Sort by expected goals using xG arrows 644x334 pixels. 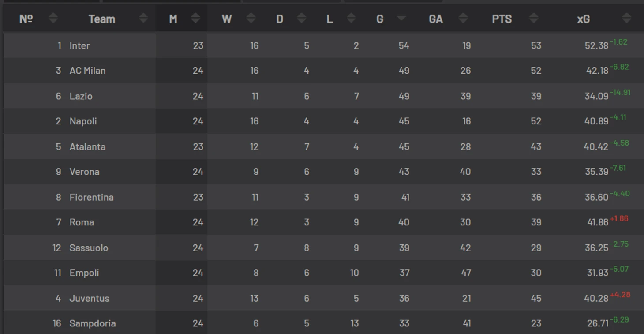coord(626,18)
